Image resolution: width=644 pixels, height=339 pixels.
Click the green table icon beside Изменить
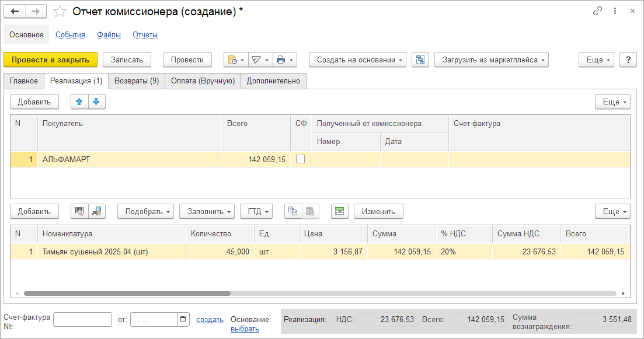pos(340,211)
